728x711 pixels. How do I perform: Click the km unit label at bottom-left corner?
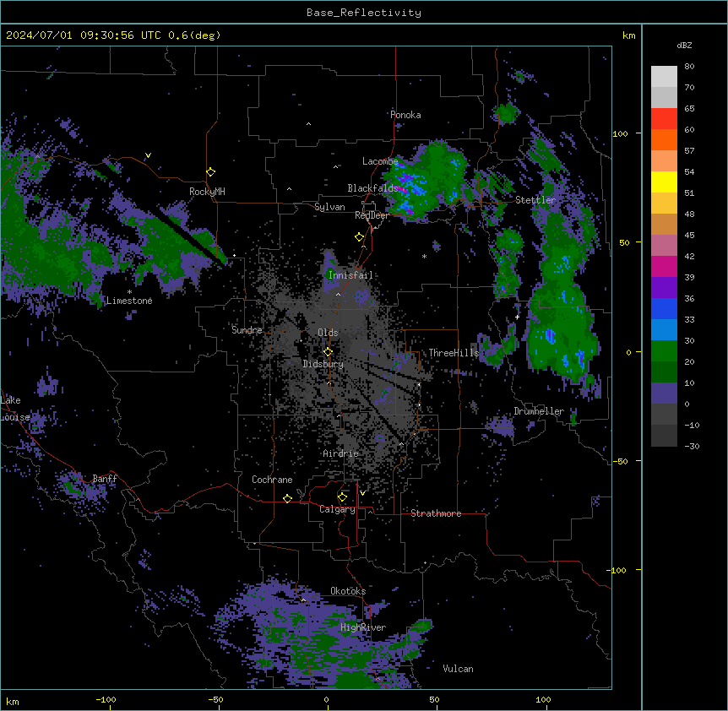(x=13, y=702)
